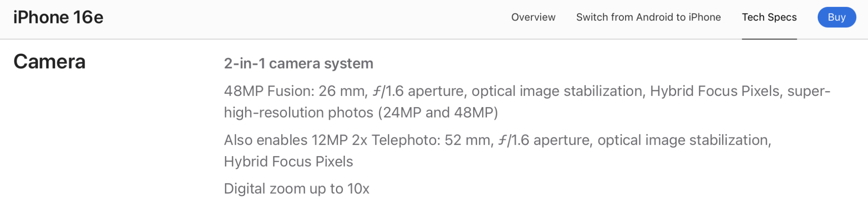The image size is (868, 203).
Task: Open the Overview page
Action: pyautogui.click(x=533, y=17)
